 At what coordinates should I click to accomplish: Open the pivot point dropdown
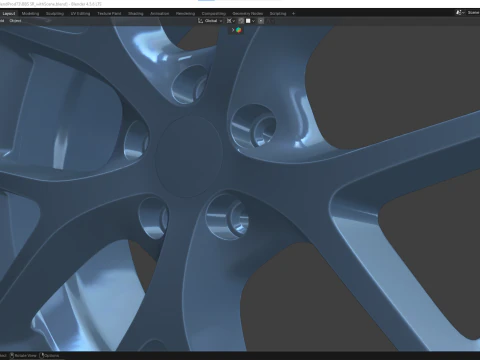231,21
